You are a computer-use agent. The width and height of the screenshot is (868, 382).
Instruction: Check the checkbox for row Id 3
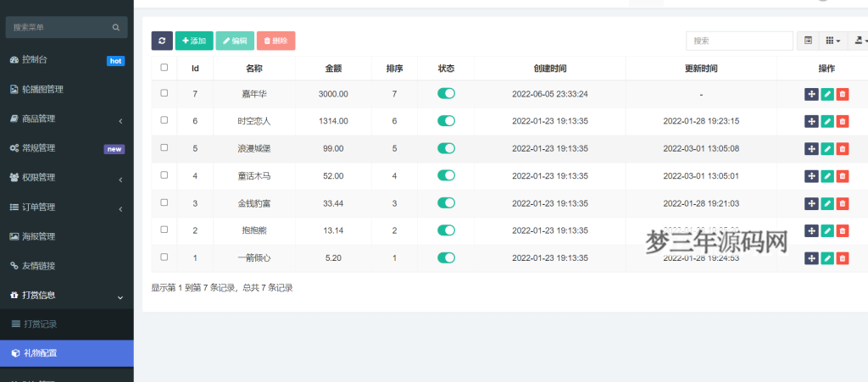[x=164, y=202]
